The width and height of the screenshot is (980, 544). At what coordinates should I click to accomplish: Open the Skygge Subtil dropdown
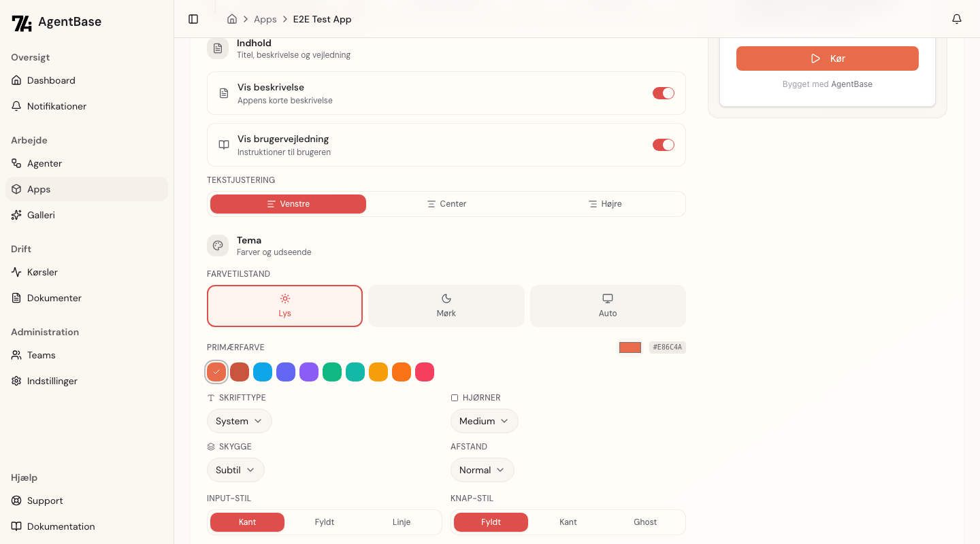[x=235, y=470]
